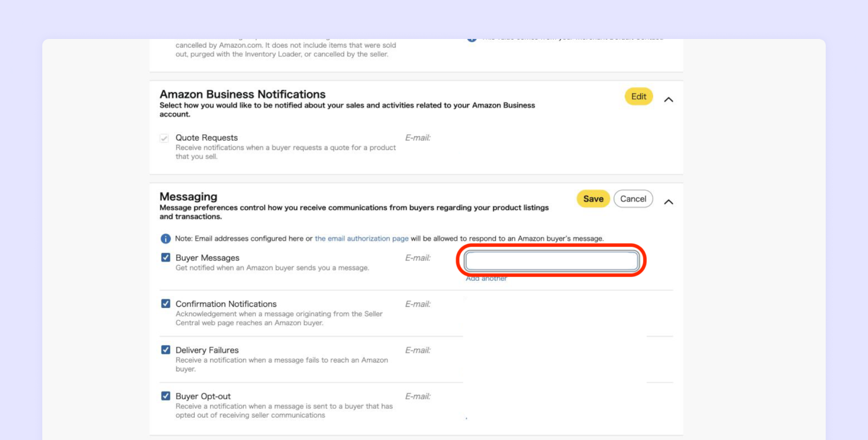Click the Confirmation Notifications label
This screenshot has width=868, height=440.
(x=226, y=304)
